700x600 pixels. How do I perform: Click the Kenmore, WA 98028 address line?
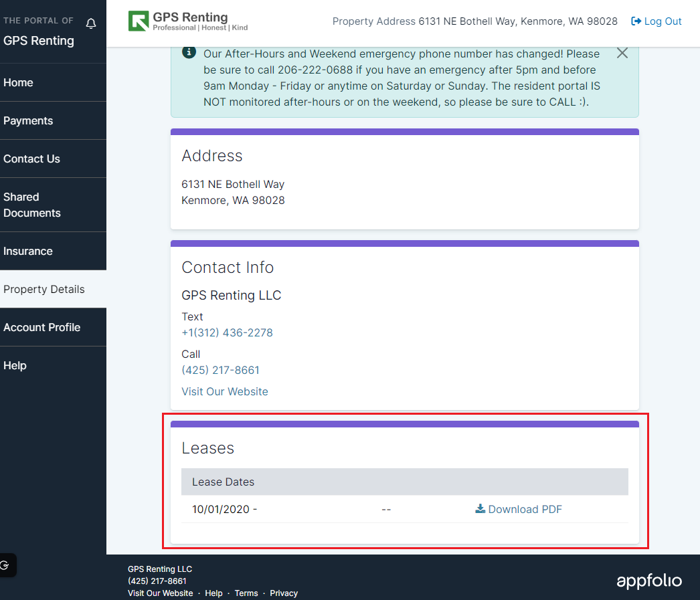[x=233, y=200]
